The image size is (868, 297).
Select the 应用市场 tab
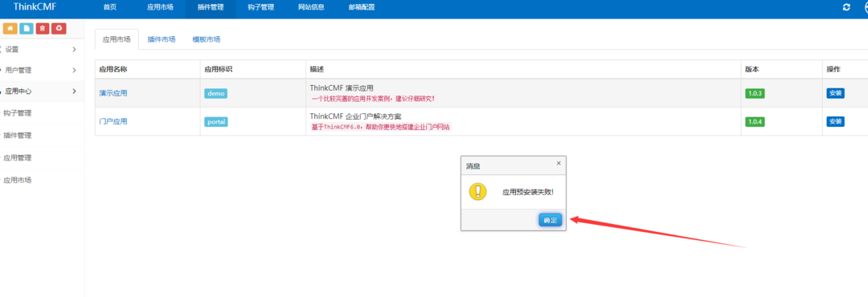pos(117,39)
